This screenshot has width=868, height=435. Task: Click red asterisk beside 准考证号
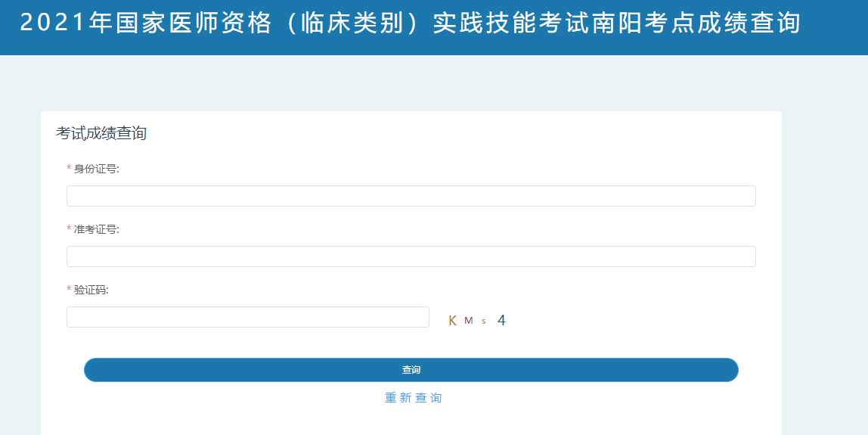pyautogui.click(x=69, y=229)
